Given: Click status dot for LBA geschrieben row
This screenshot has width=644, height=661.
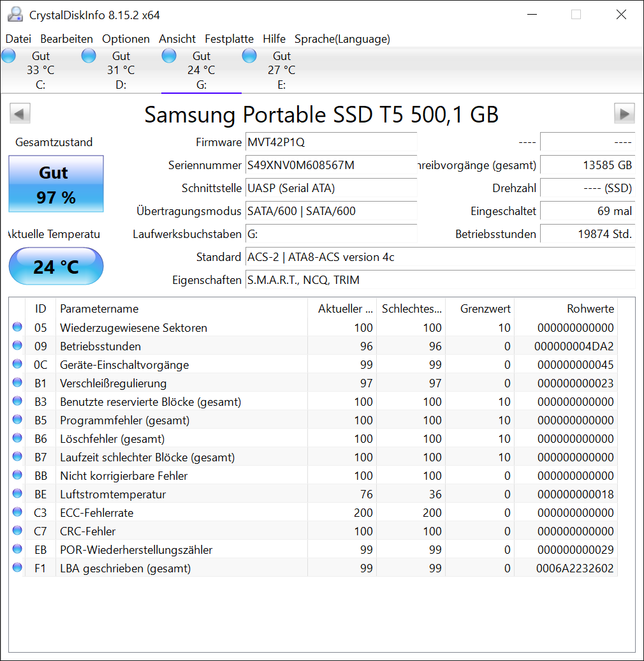Looking at the screenshot, I should click(x=17, y=567).
